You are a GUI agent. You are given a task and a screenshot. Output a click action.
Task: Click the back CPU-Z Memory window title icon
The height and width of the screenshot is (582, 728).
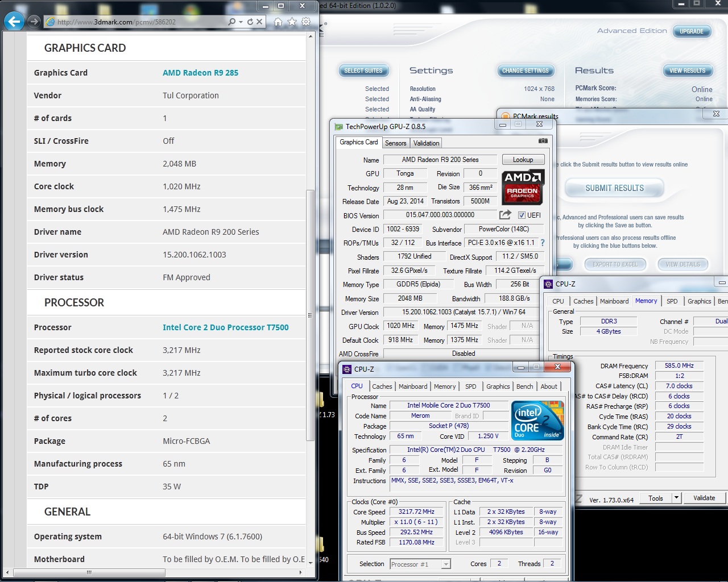point(548,284)
